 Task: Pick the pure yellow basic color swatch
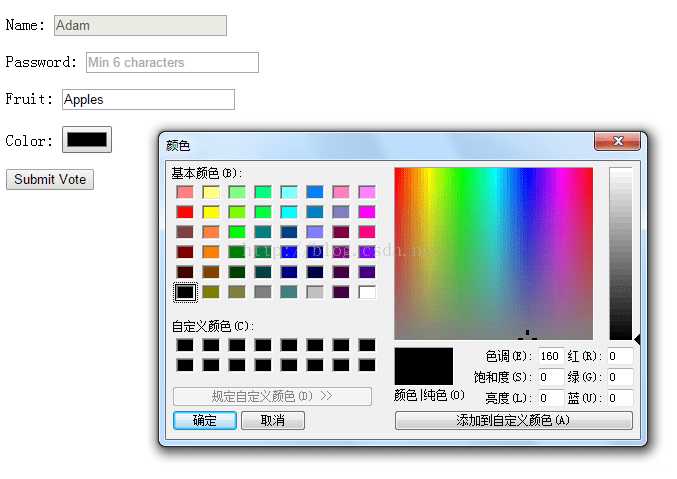click(211, 212)
